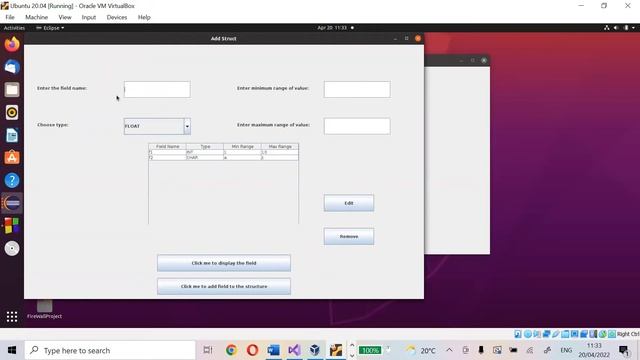Click the Remove button
Viewport: 640px width, 360px height.
349,236
